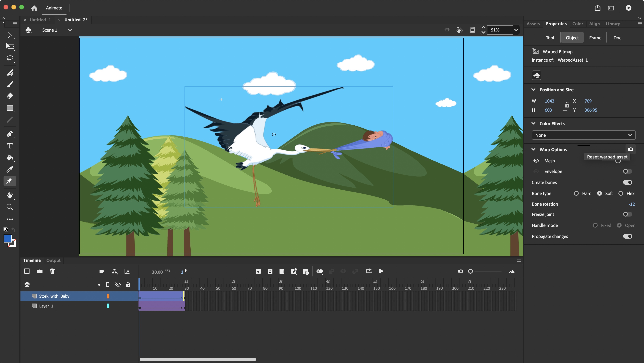644x363 pixels.
Task: Toggle Freeze joint switch
Action: point(627,214)
